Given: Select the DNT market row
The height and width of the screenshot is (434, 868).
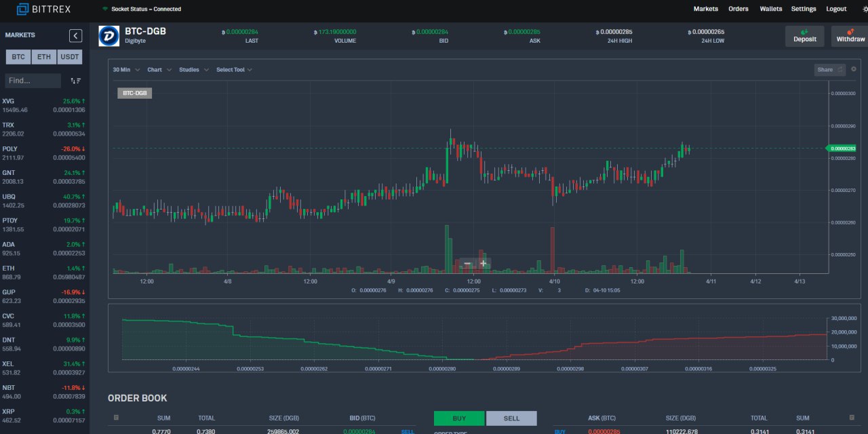Looking at the screenshot, I should pos(44,344).
